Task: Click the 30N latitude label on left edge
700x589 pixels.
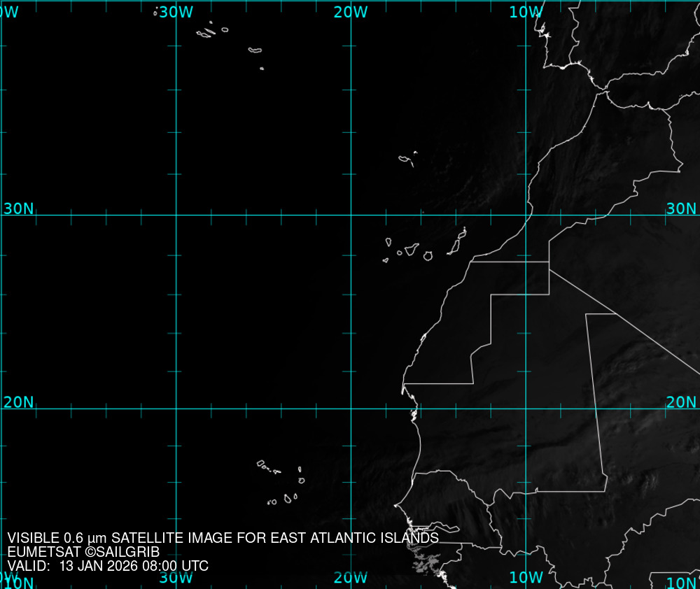Action: (x=18, y=208)
